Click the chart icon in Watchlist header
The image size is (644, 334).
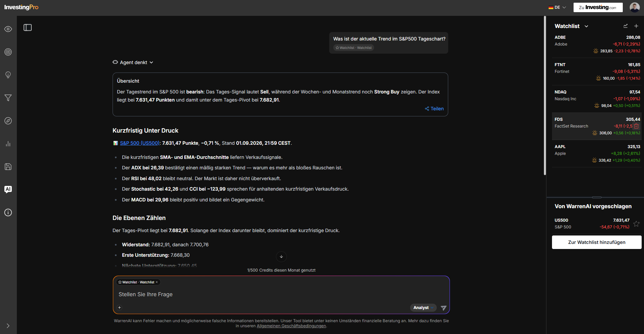[625, 26]
